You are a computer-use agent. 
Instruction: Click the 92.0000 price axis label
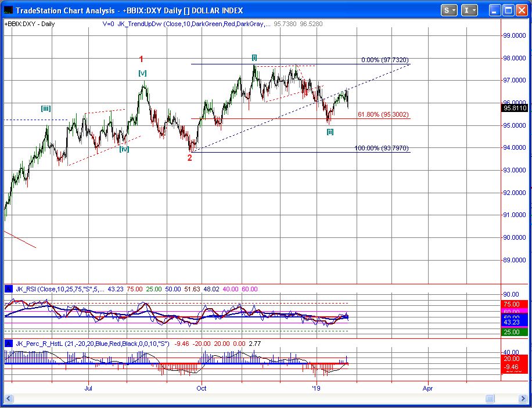515,192
